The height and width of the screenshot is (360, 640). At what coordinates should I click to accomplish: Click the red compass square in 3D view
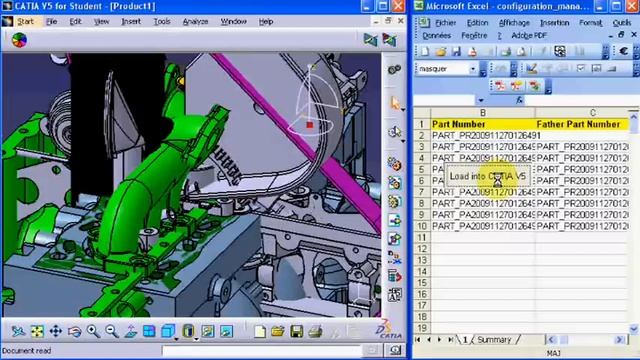point(310,125)
